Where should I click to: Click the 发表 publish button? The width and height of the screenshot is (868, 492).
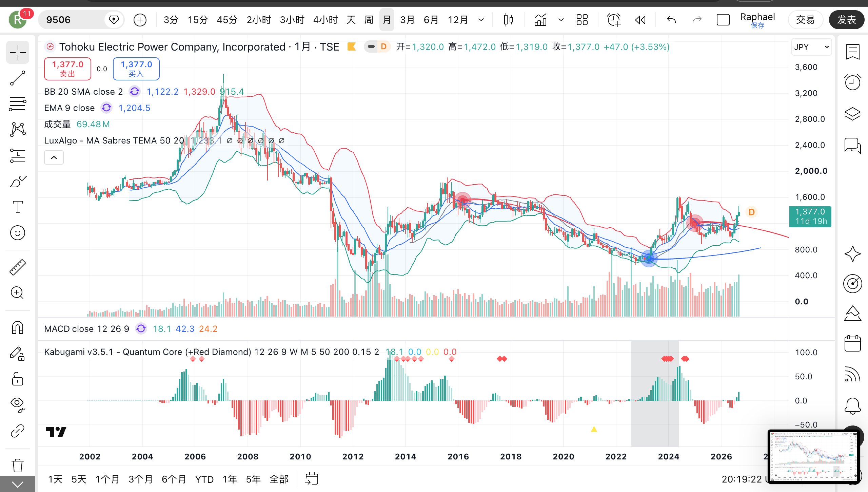pyautogui.click(x=847, y=20)
